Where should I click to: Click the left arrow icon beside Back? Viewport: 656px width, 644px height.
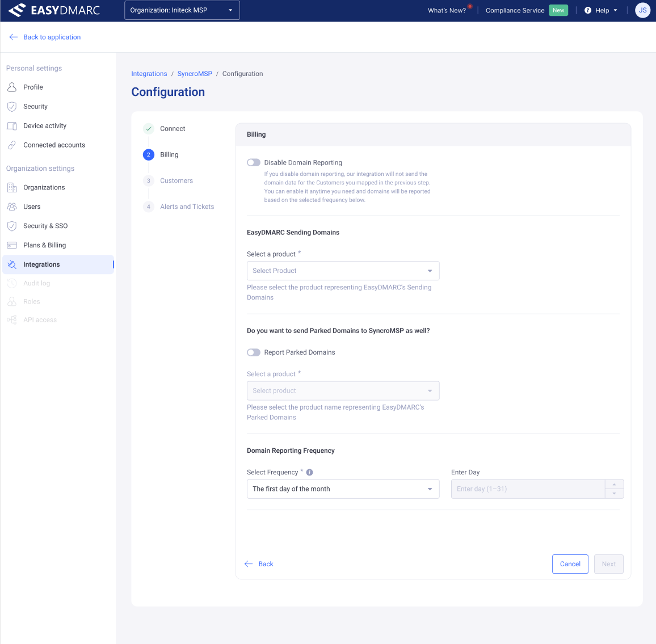(x=249, y=563)
